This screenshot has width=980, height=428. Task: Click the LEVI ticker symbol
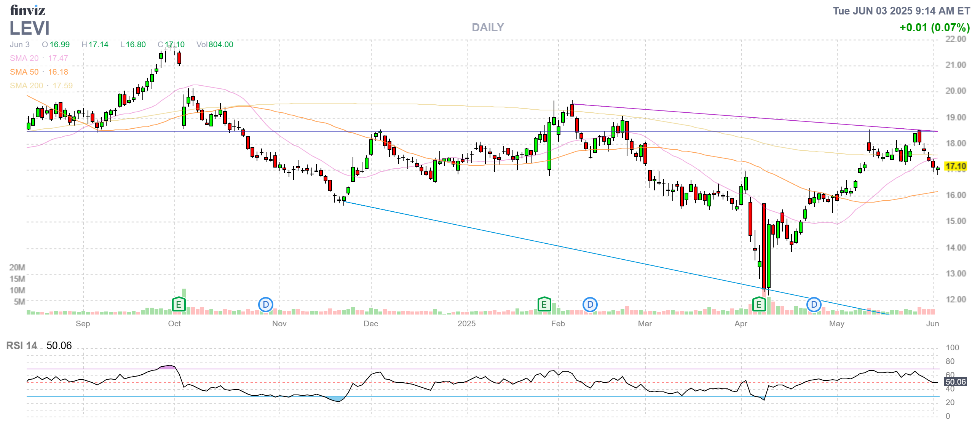point(29,28)
